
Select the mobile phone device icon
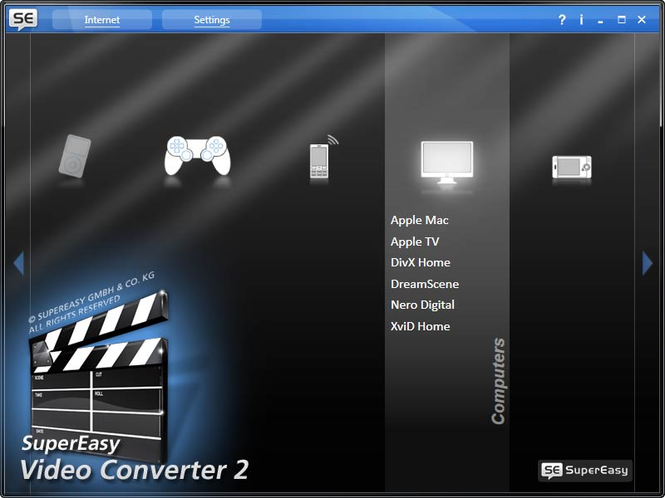[x=323, y=157]
